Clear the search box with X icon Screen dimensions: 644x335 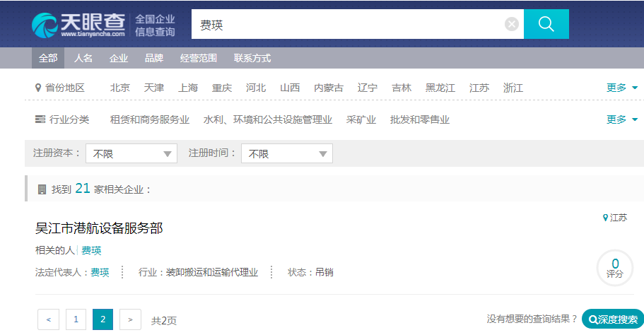tap(512, 25)
